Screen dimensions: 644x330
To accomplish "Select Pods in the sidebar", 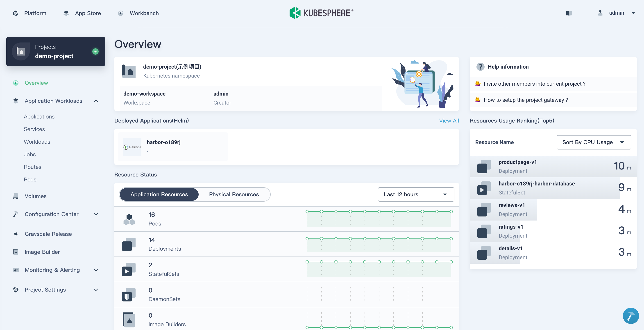I will [30, 179].
